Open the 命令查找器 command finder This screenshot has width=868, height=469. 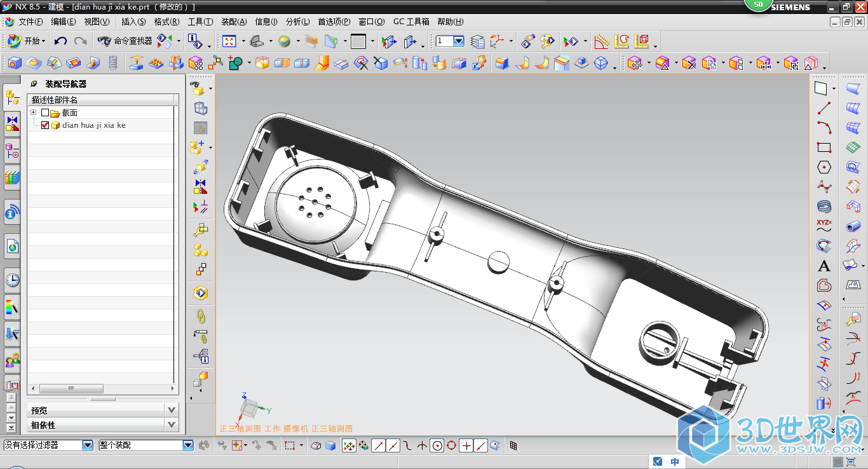coord(125,41)
